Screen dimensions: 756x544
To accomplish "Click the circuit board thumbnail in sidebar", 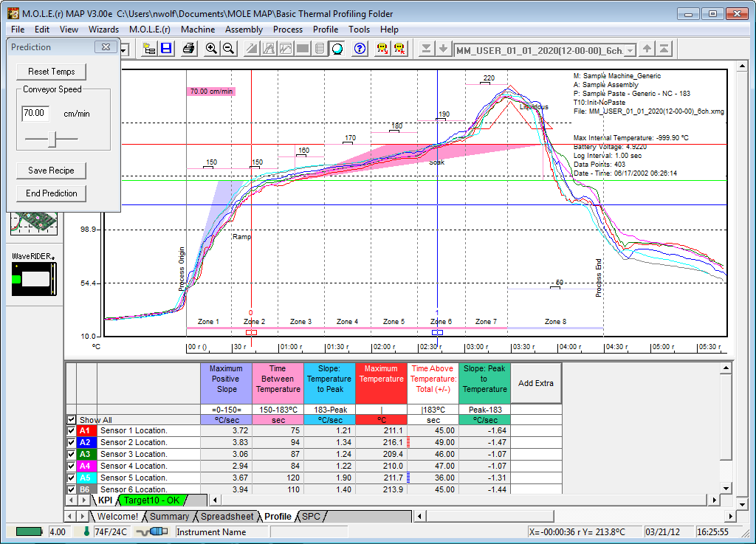I will (34, 224).
